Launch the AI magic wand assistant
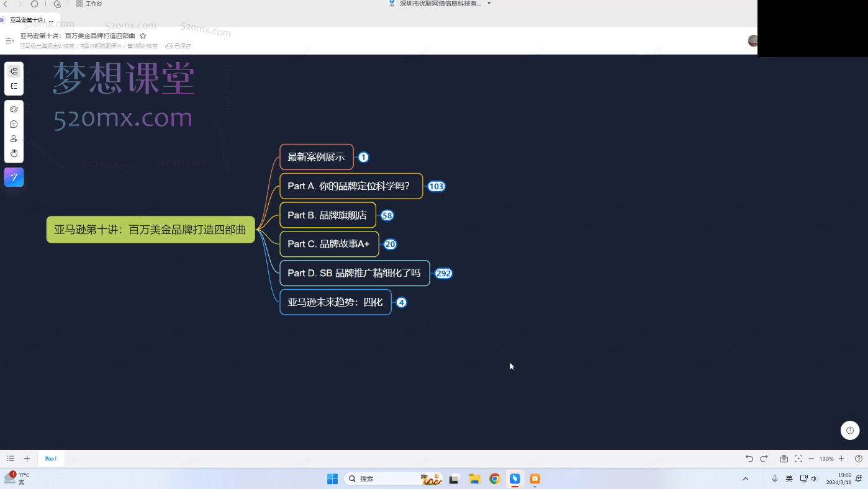The image size is (868, 489). tap(14, 177)
